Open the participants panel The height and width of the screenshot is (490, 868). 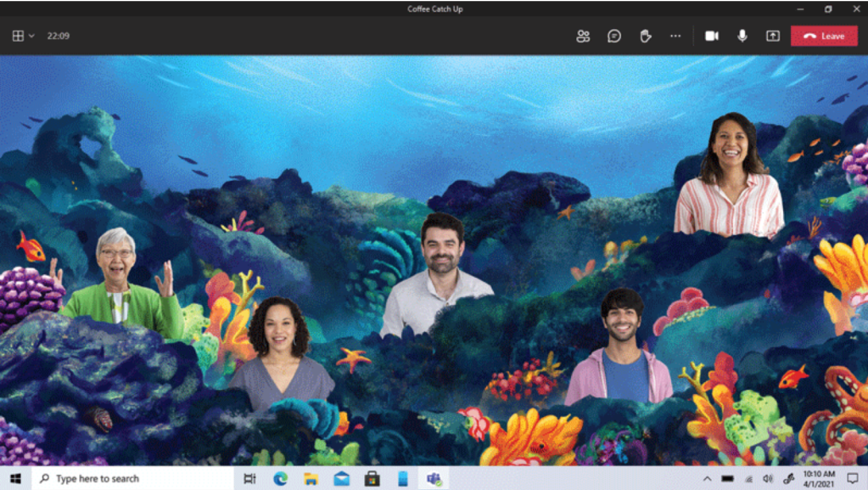(583, 36)
